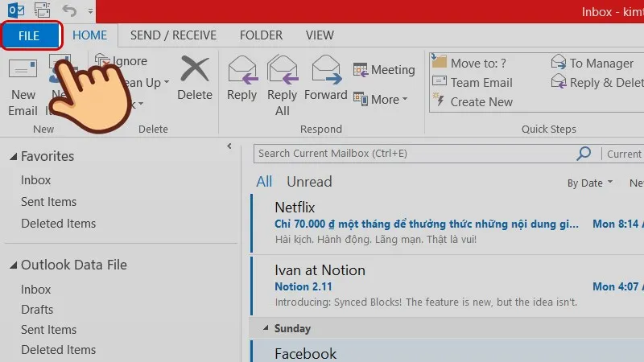
Task: Select the Reply & Delete quick step
Action: pos(597,83)
